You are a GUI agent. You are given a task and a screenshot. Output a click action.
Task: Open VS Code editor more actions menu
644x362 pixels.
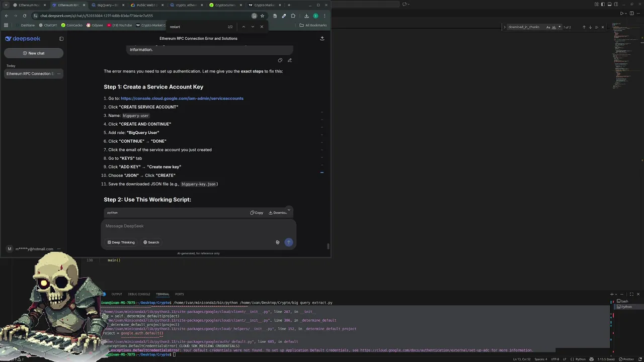pyautogui.click(x=638, y=14)
